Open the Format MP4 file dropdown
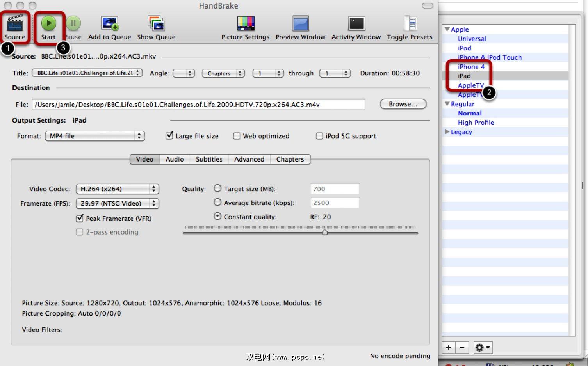Viewport: 588px width, 366px height. (95, 136)
